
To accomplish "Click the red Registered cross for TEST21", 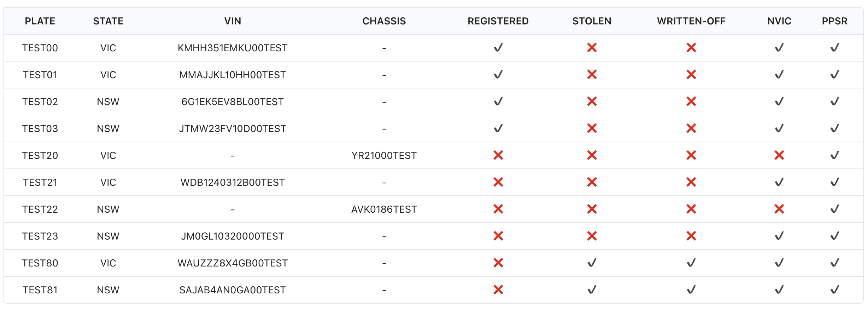I will click(498, 182).
